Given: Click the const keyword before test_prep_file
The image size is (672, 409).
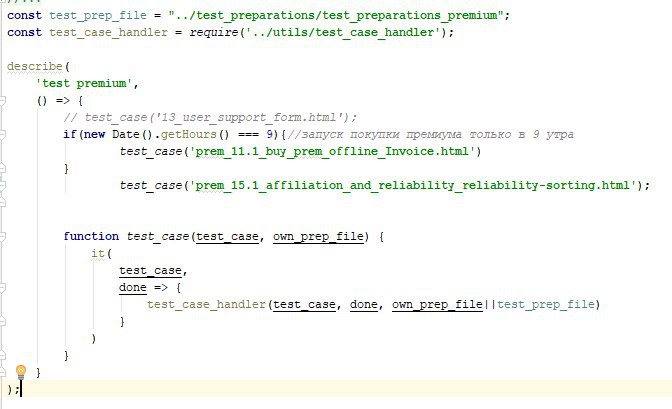Looking at the screenshot, I should (24, 15).
